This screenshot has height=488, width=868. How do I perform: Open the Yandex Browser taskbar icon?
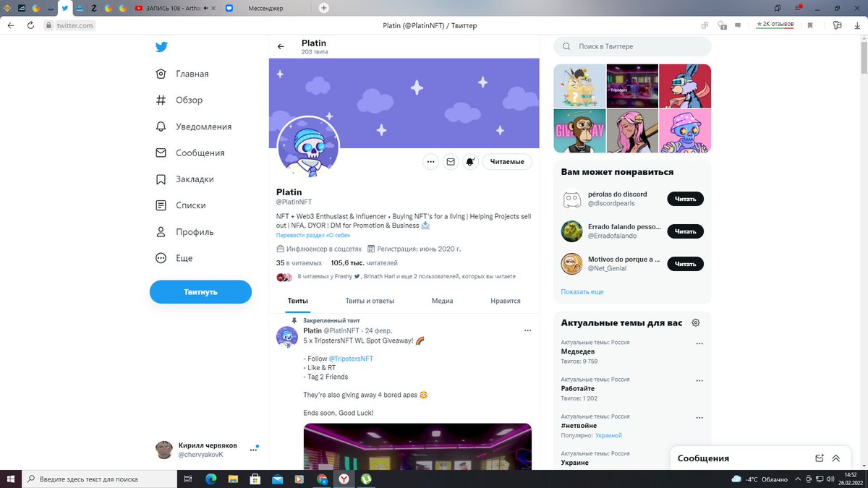344,479
